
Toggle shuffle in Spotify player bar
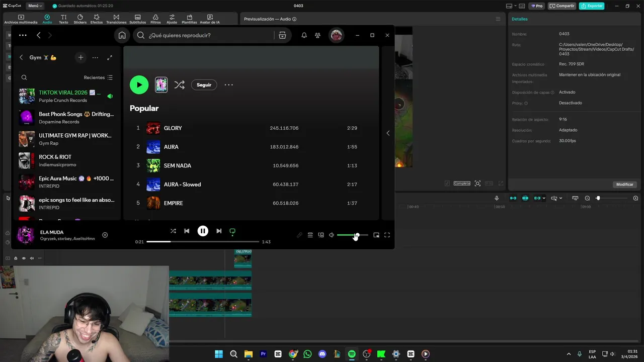173,231
